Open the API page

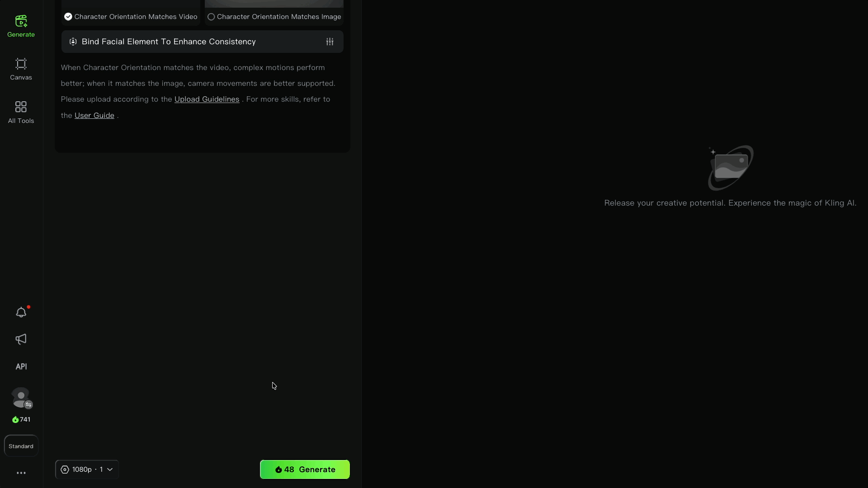click(x=21, y=366)
